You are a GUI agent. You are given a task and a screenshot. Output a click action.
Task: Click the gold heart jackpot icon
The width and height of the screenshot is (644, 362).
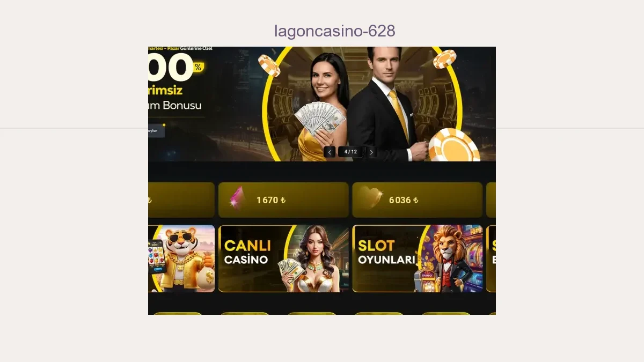(x=370, y=199)
